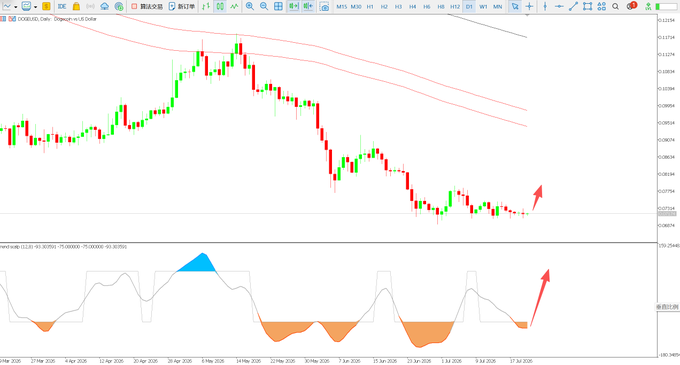Viewport: 680px width, 365px height.
Task: Open the yellow dollar Symbols icon
Action: click(46, 6)
